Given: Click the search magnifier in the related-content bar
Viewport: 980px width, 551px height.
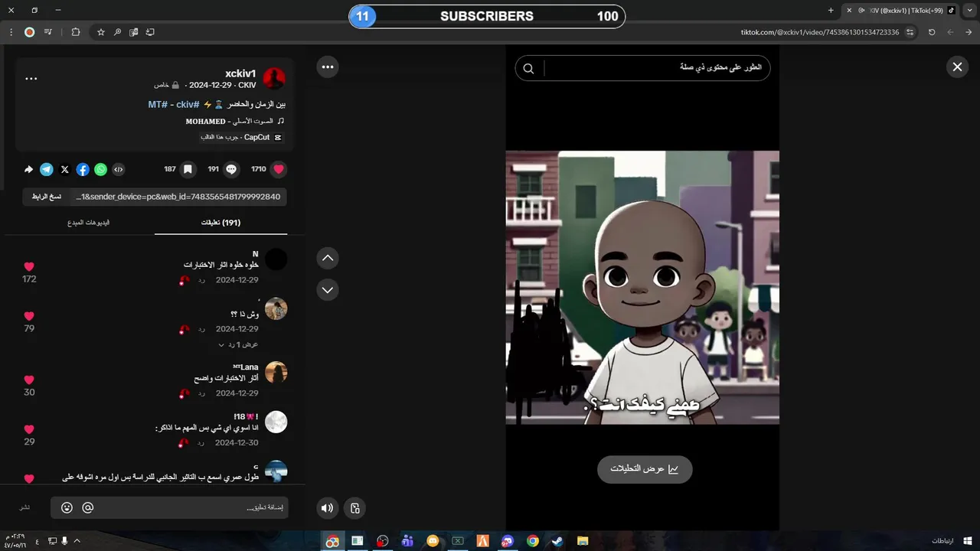Looking at the screenshot, I should (x=528, y=68).
